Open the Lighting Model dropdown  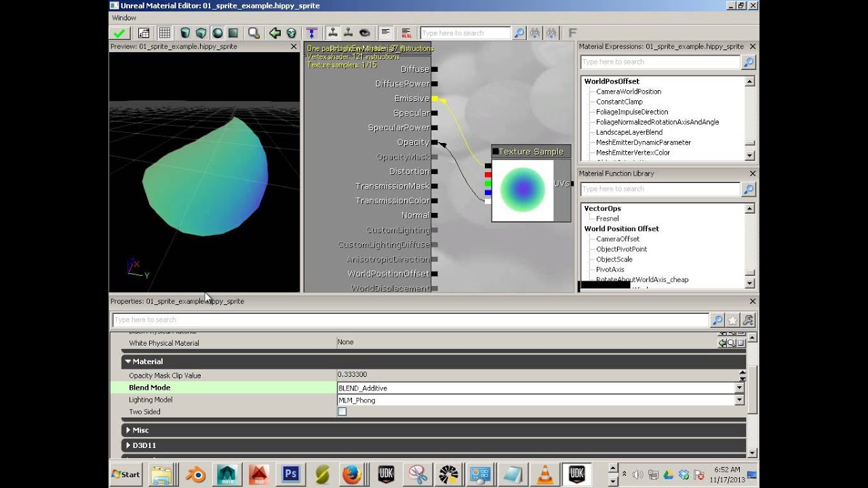[739, 400]
